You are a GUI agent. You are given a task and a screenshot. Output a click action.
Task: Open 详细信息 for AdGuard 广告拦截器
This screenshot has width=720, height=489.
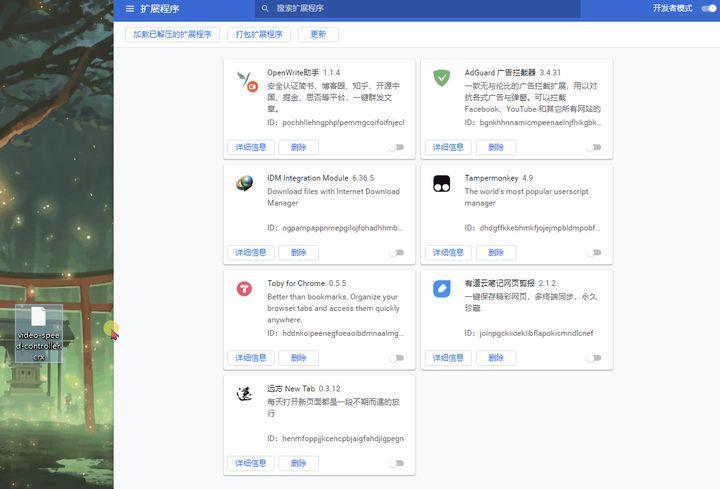[x=448, y=147]
